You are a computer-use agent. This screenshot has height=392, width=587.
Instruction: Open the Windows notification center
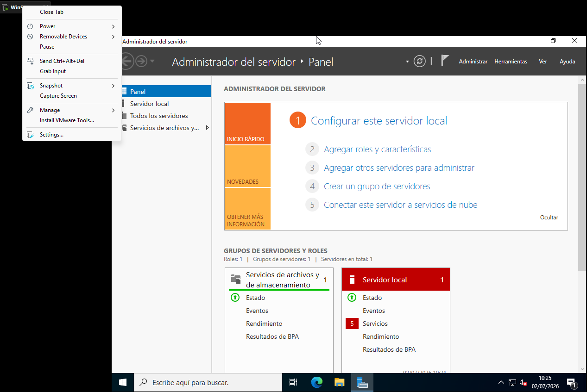[x=571, y=383]
